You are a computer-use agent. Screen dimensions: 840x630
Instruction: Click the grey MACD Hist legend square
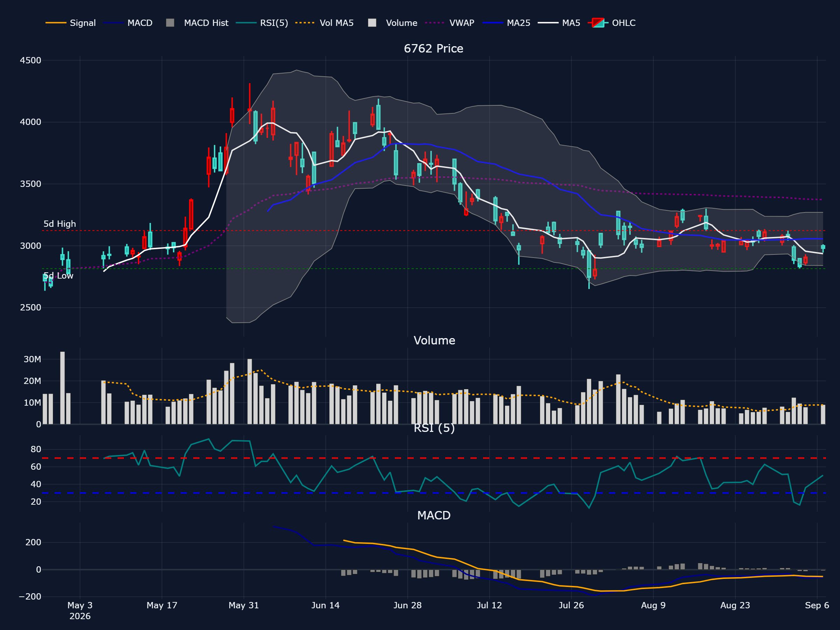click(x=170, y=23)
